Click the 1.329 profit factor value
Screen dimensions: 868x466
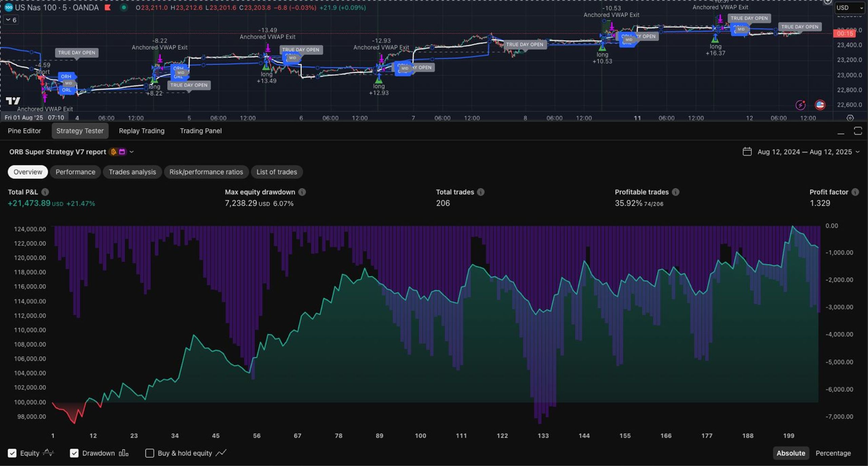click(x=820, y=203)
